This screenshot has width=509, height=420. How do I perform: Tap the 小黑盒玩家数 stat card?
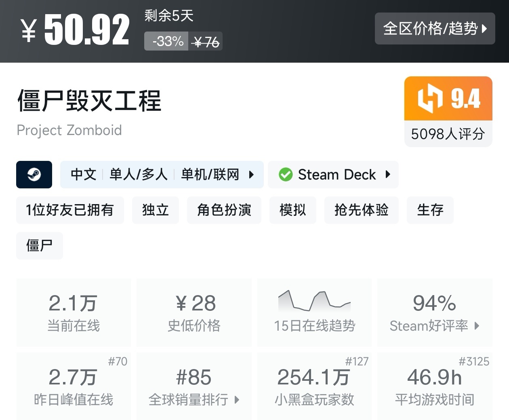pyautogui.click(x=314, y=386)
